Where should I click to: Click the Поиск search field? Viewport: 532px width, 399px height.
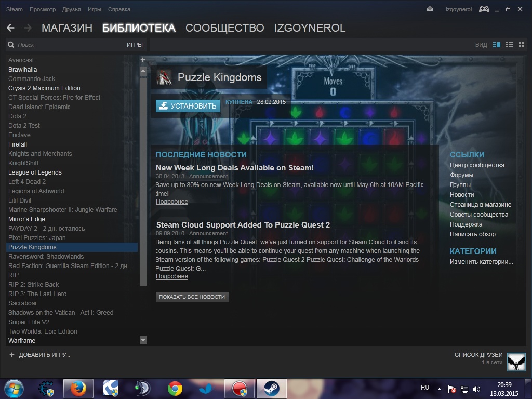68,45
